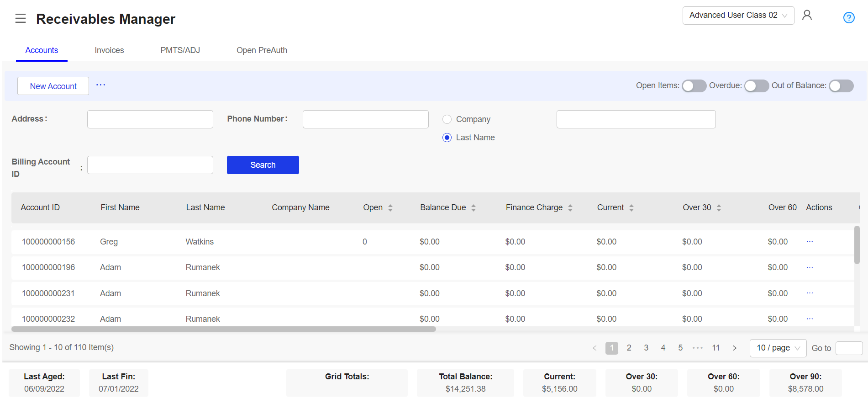Select the Company radio button
Screen dimensions: 868x404
(x=447, y=119)
